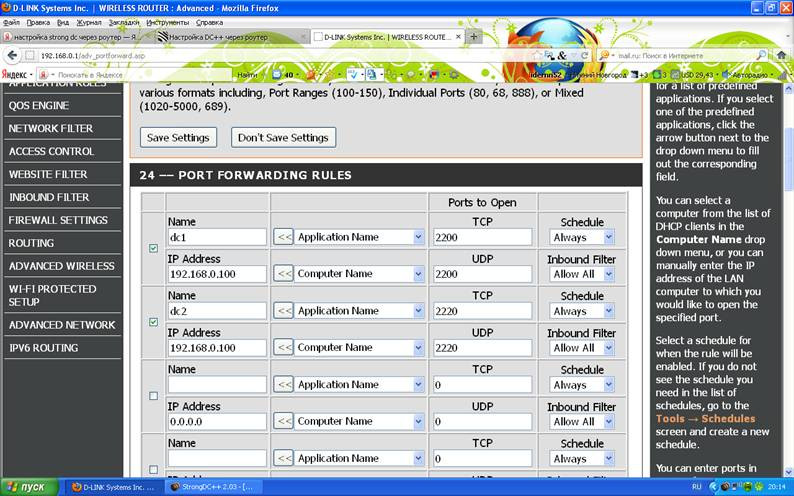Click the << button beside 192.168.0.100 in dc1 rule

[x=284, y=273]
